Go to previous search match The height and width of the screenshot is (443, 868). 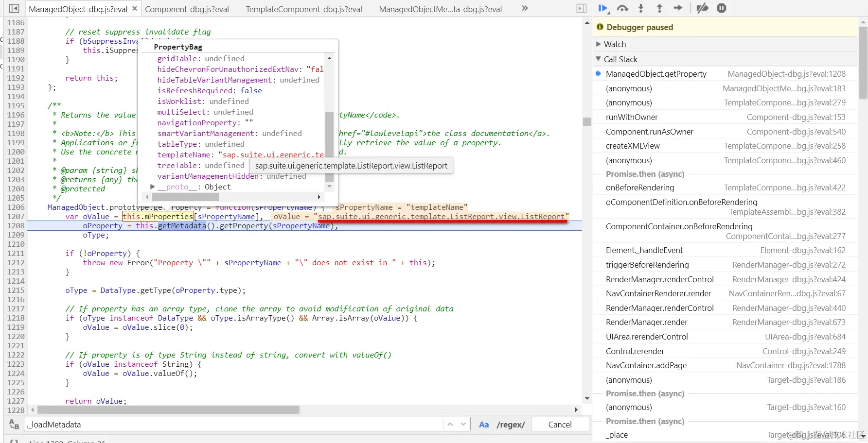coord(450,425)
